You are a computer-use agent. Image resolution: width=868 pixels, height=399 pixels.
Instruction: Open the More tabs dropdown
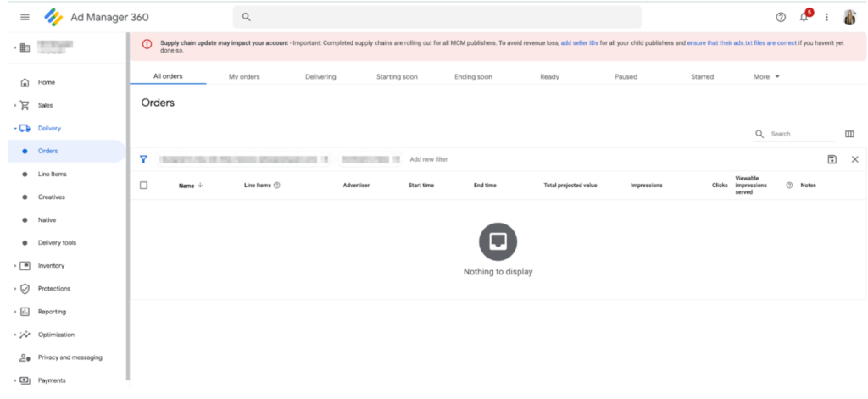(766, 77)
